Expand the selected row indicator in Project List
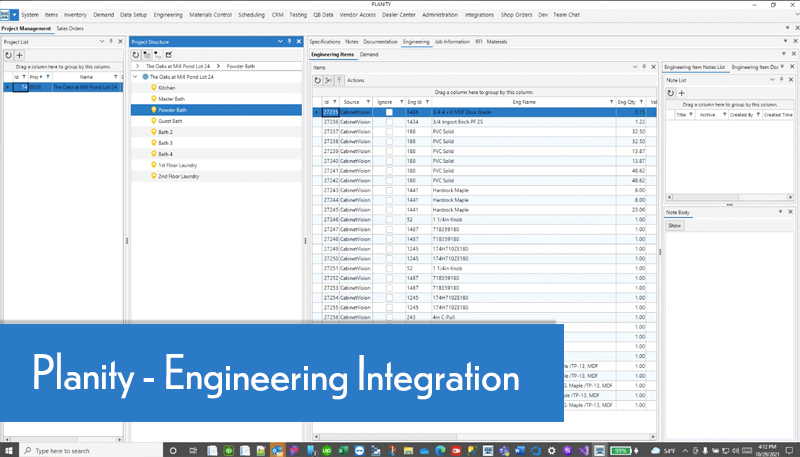800x457 pixels. pyautogui.click(x=7, y=87)
